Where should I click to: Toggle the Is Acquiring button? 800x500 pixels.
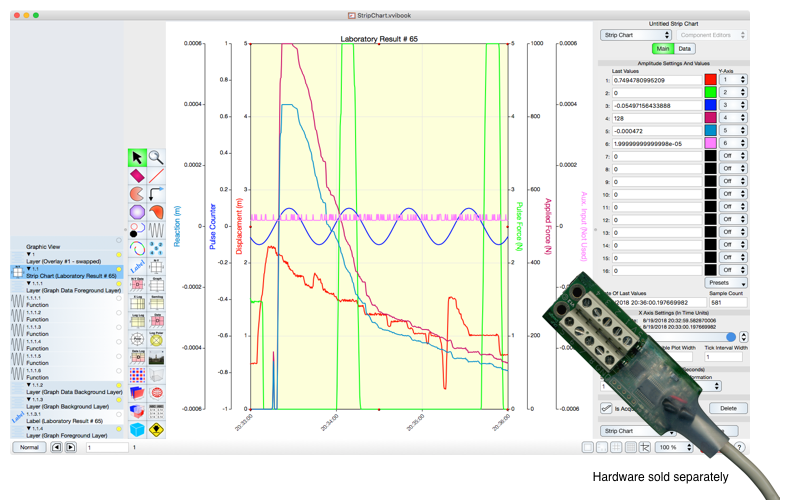606,408
